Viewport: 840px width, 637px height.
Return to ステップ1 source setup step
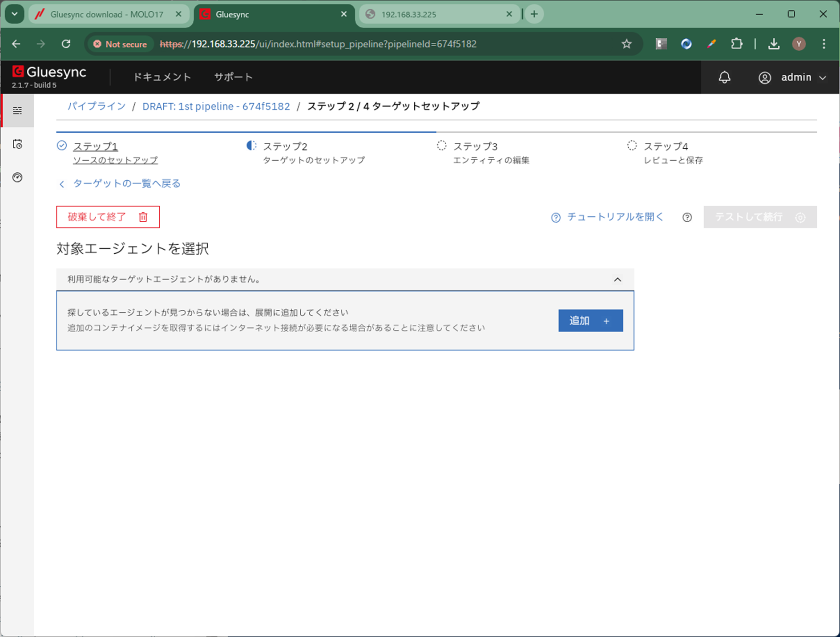tap(95, 146)
